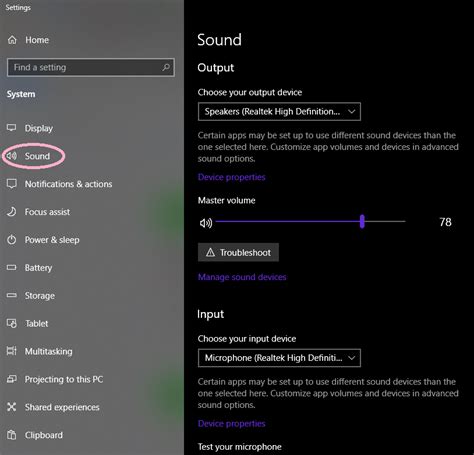The height and width of the screenshot is (455, 474).
Task: Open Multitasking settings page
Action: 48,351
